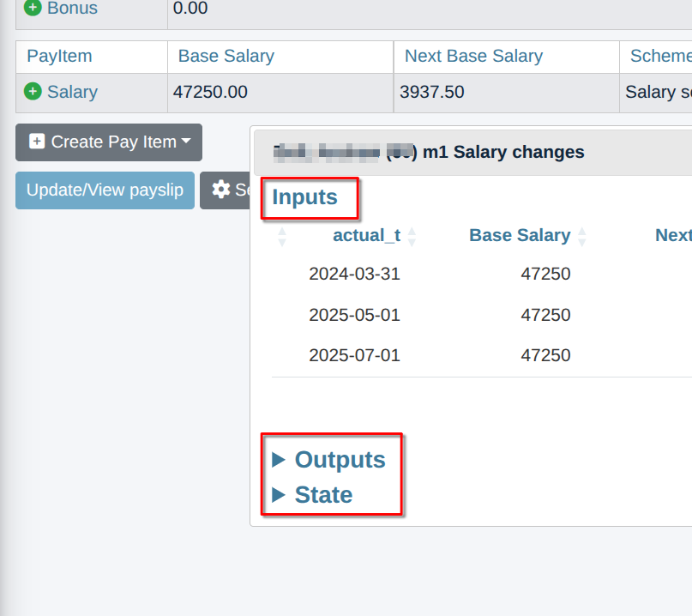The height and width of the screenshot is (616, 692).
Task: Select the 2025-07-01 input row
Action: click(x=354, y=355)
